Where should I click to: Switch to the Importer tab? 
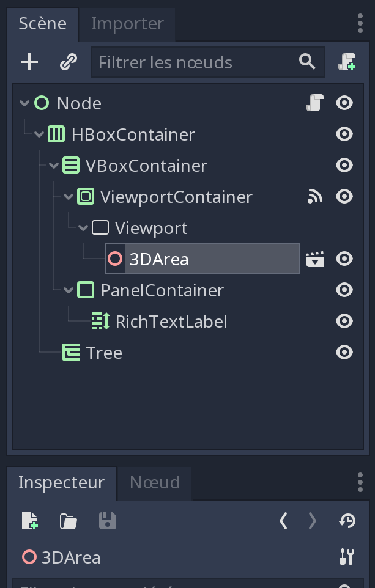pyautogui.click(x=127, y=24)
